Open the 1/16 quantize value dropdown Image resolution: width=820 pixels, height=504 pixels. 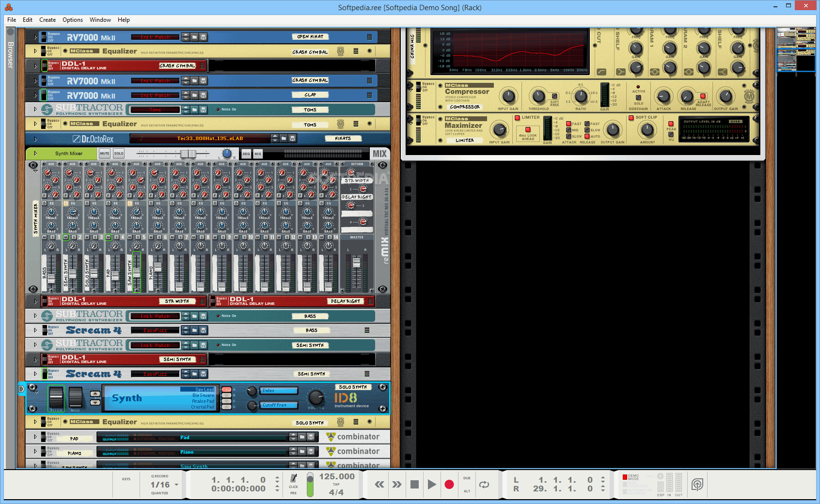click(176, 485)
